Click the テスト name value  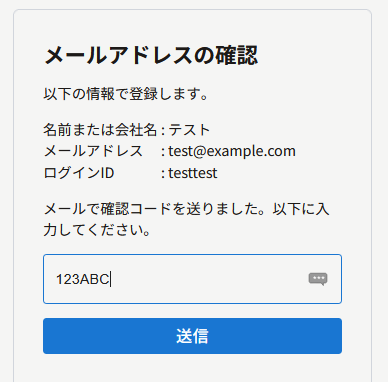pyautogui.click(x=189, y=130)
